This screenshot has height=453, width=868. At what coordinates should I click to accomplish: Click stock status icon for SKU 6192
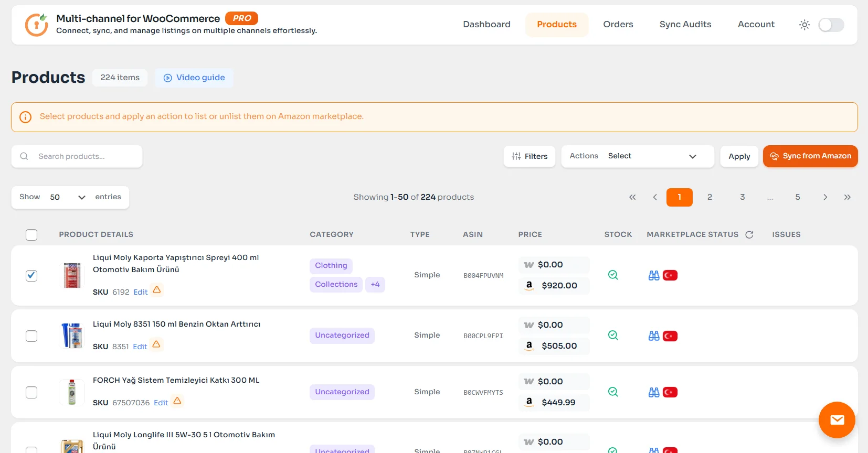tap(613, 275)
